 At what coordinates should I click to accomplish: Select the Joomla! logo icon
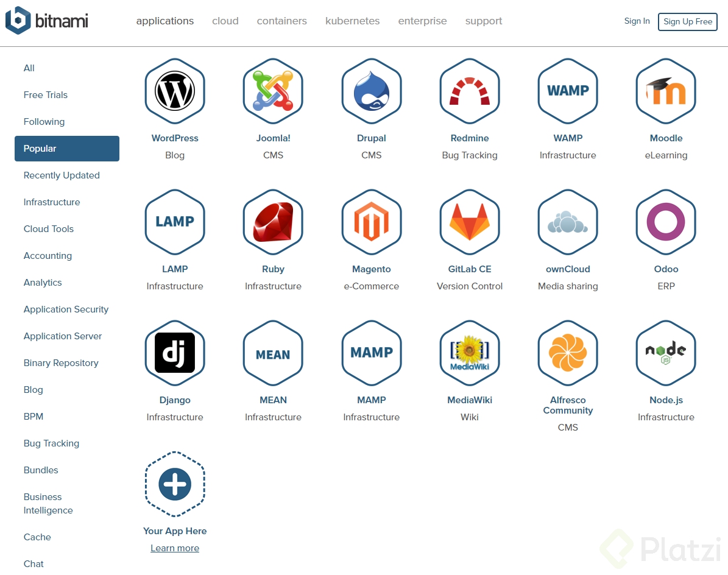[x=273, y=91]
